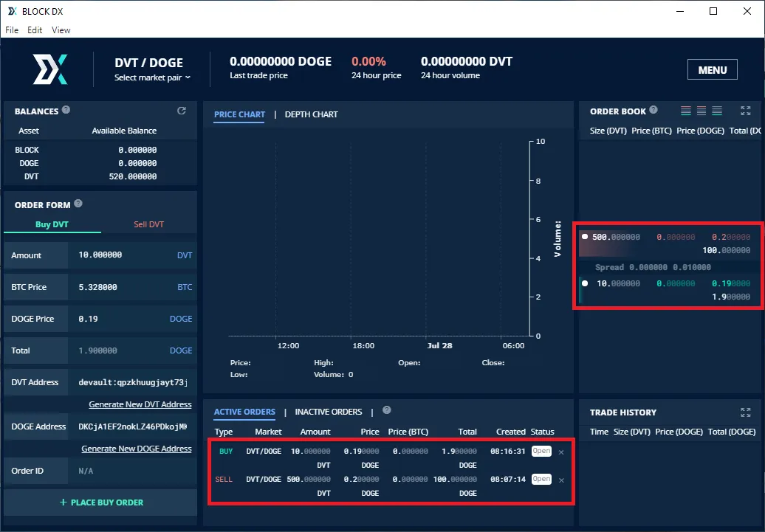Cancel the BUY order with x icon
Screen dimensions: 765x532
561,452
